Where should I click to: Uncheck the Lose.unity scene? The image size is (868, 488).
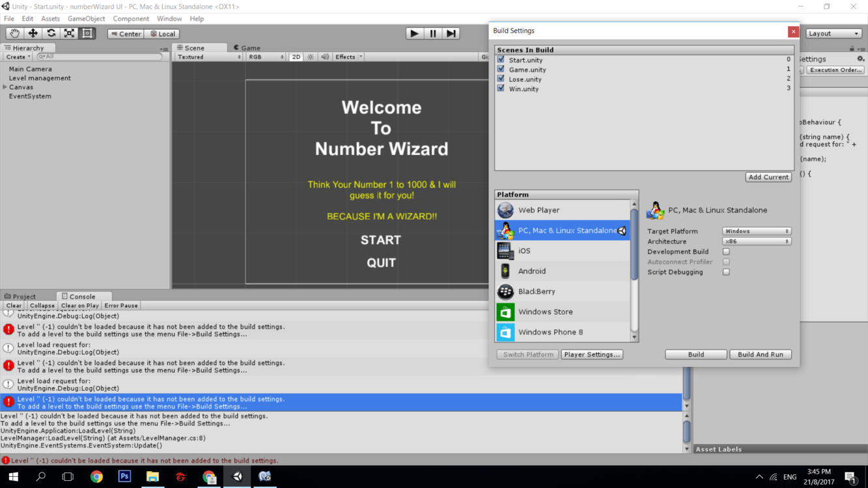coord(500,79)
